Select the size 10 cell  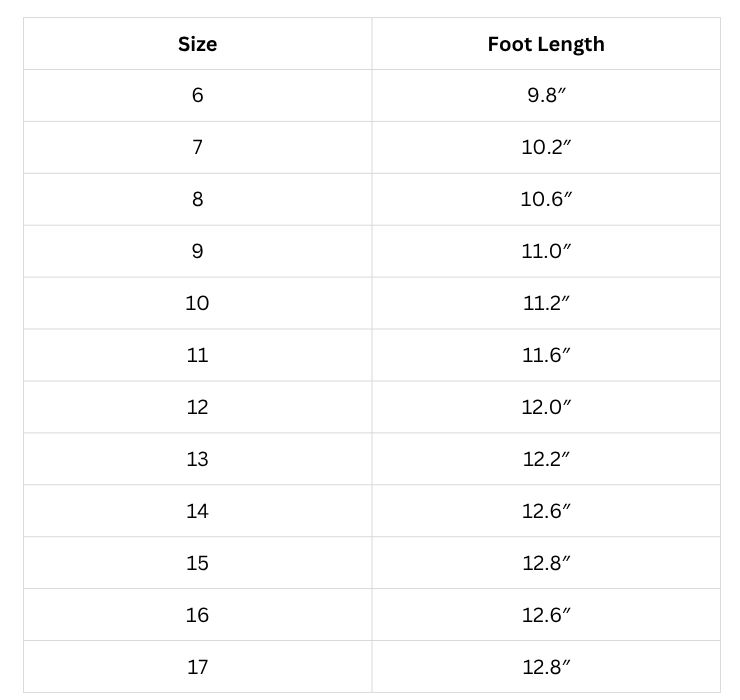click(x=197, y=303)
